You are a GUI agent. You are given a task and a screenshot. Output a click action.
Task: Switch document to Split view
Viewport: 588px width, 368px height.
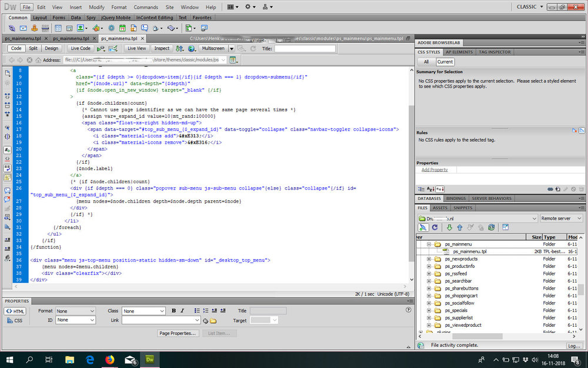33,48
